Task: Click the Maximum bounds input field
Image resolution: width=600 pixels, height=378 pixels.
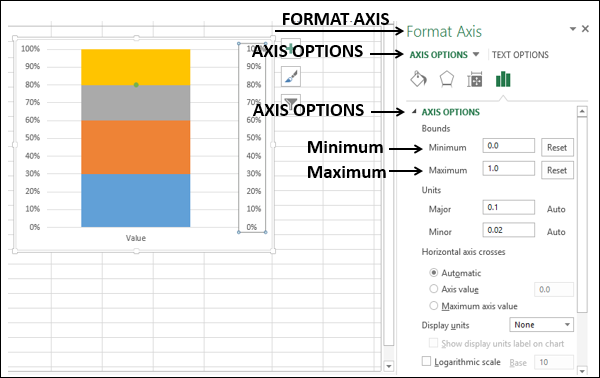Action: (x=509, y=168)
